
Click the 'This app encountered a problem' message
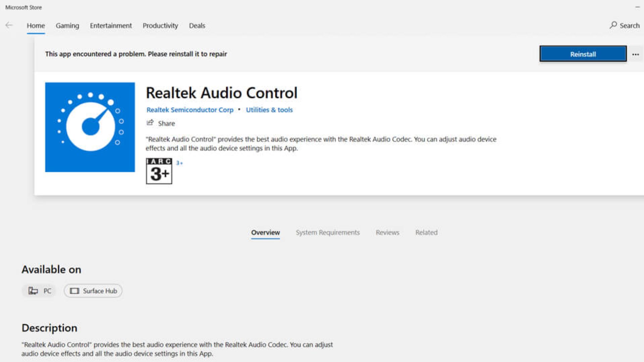coord(136,54)
